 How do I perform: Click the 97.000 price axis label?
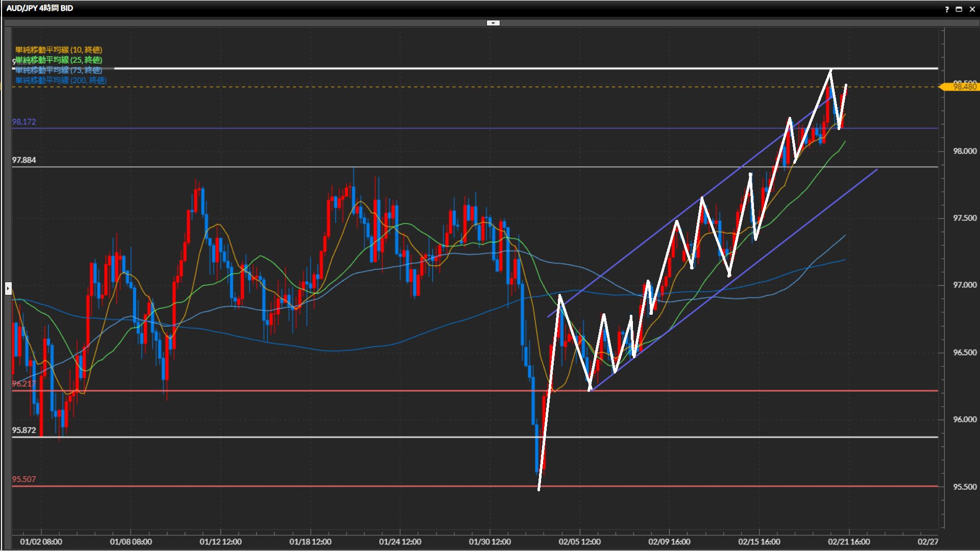click(965, 285)
